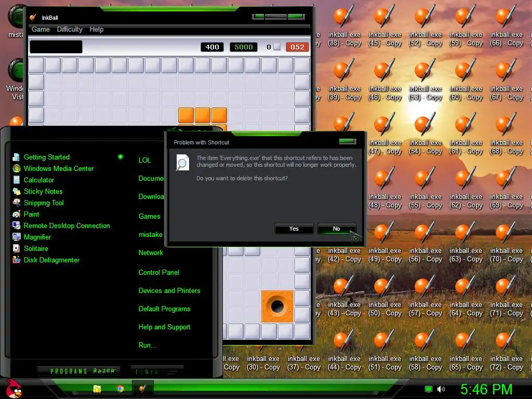Click the Angry Birds Start button on the taskbar
532x399 pixels.
[x=14, y=389]
